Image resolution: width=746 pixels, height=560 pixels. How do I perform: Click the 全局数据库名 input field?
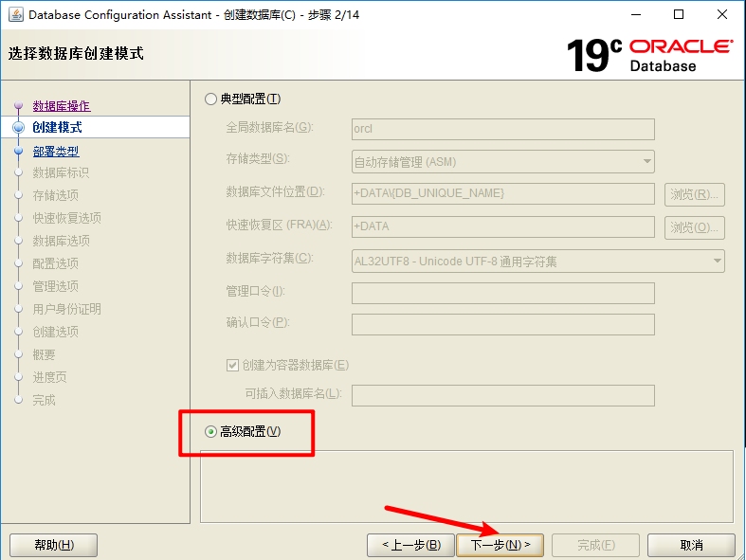click(502, 129)
